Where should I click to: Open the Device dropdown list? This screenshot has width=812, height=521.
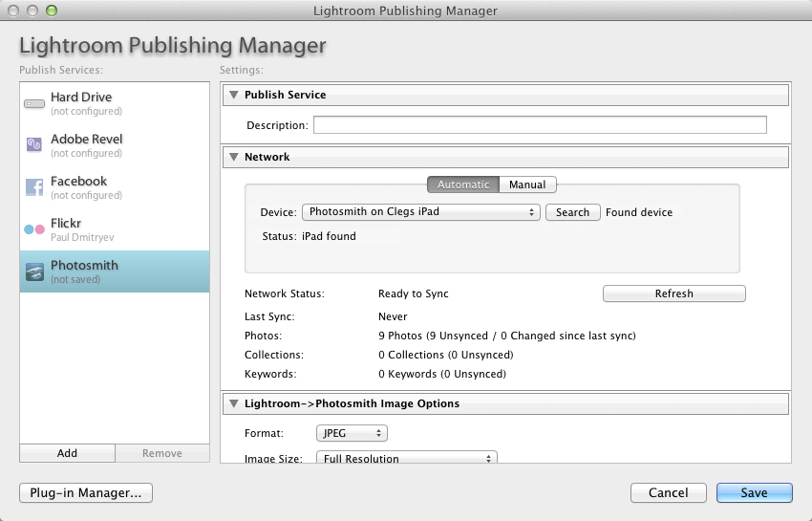tap(421, 212)
